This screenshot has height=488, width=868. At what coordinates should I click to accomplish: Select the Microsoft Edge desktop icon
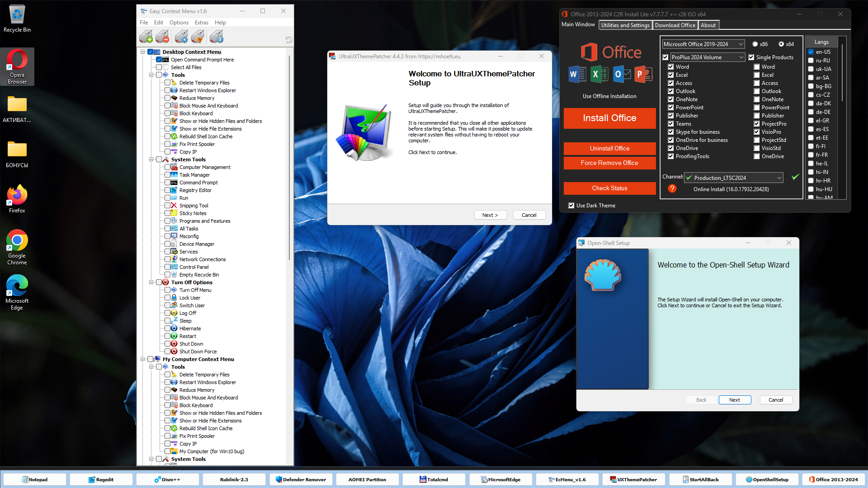pyautogui.click(x=17, y=292)
